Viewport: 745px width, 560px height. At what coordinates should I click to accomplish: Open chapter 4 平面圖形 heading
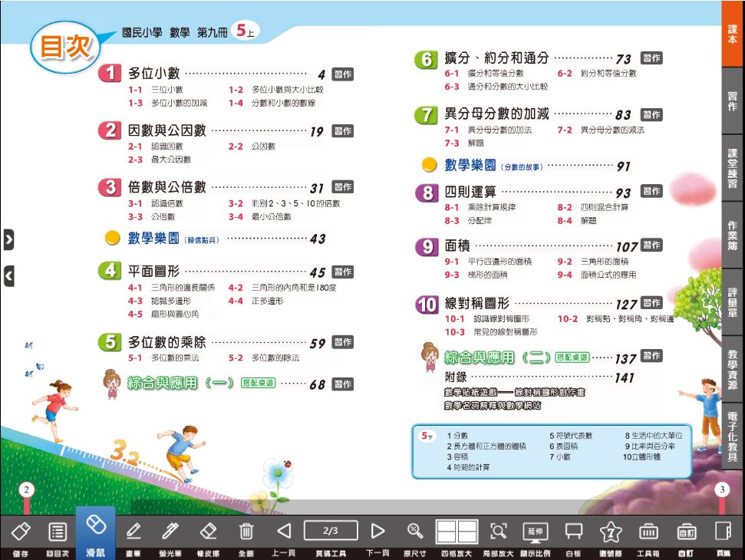click(154, 272)
